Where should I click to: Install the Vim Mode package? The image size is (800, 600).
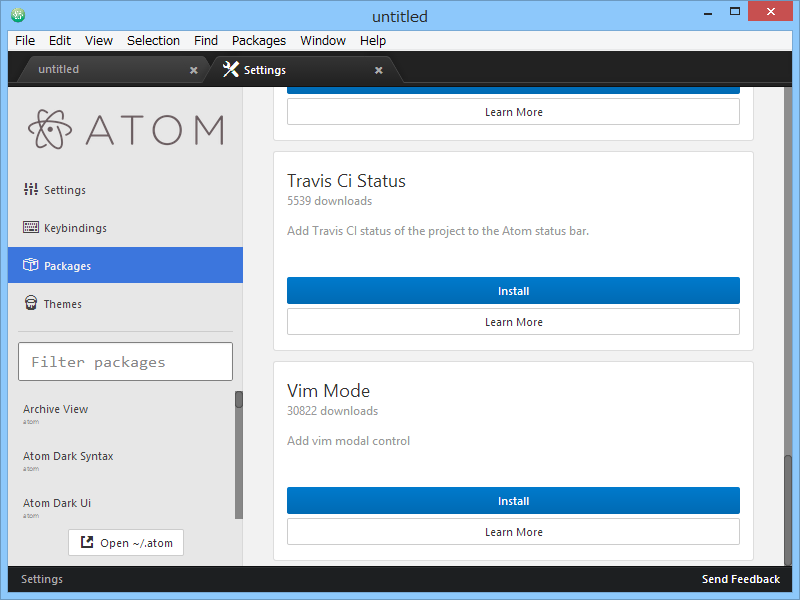click(x=513, y=501)
